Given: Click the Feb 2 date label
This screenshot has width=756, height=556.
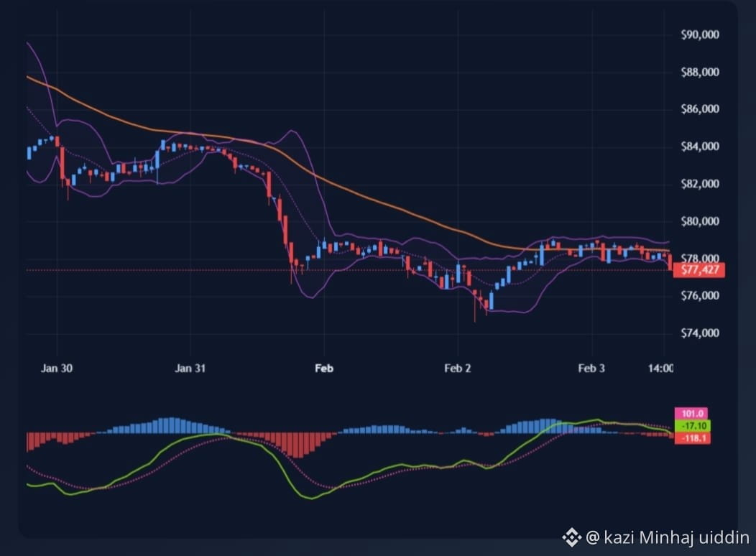Looking at the screenshot, I should point(458,369).
